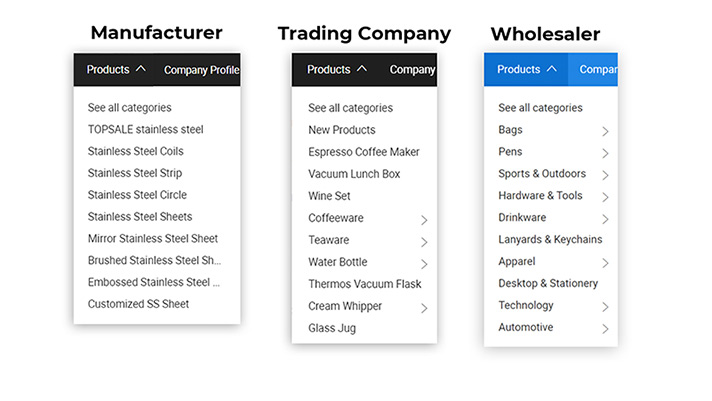The height and width of the screenshot is (401, 712).
Task: Expand the Water Bottle submenu arrow
Action: (x=424, y=263)
